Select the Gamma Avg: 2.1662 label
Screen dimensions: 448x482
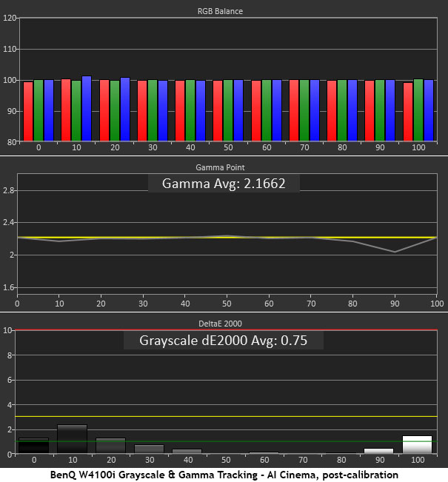(x=224, y=183)
